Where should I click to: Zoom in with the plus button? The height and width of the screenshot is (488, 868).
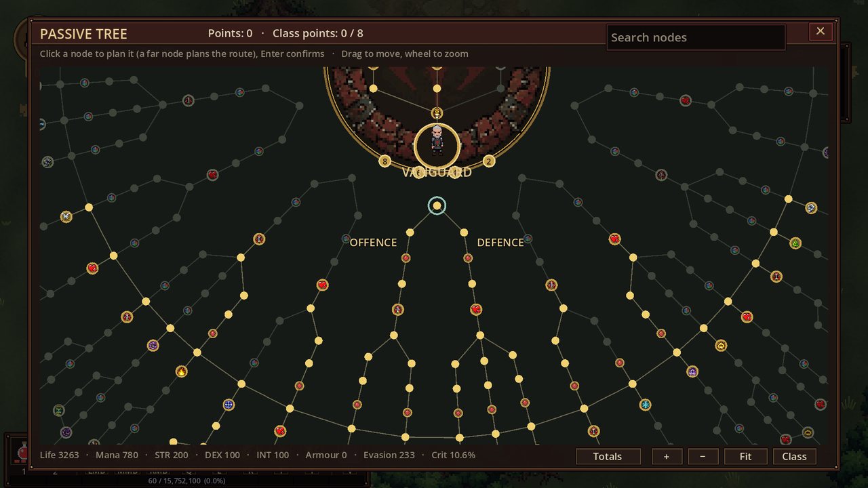click(667, 456)
